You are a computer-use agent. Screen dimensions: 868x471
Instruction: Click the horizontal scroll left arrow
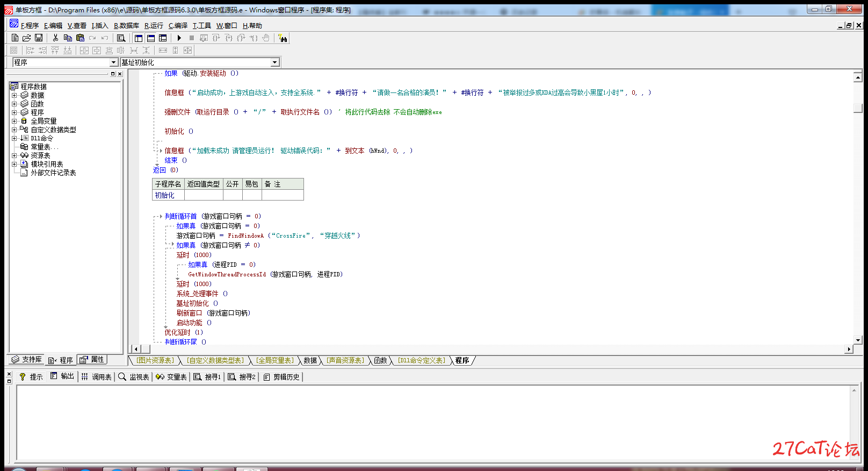pyautogui.click(x=136, y=349)
